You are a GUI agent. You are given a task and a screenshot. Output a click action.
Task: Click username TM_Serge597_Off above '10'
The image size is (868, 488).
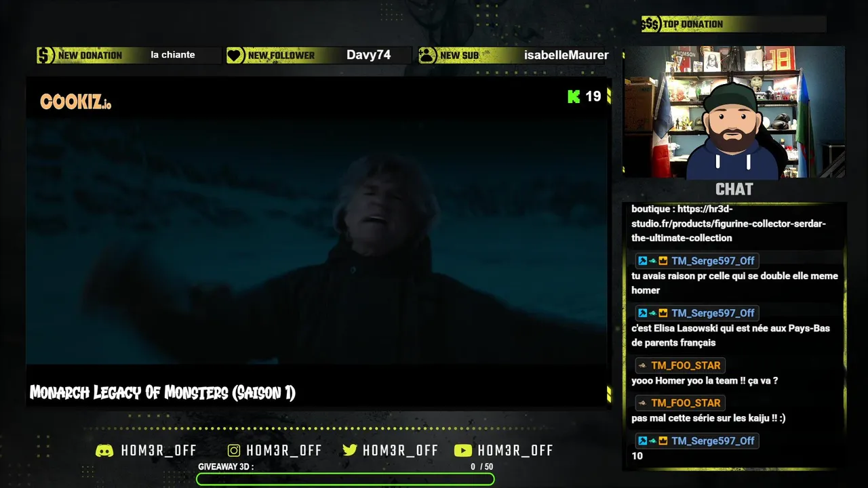(713, 441)
